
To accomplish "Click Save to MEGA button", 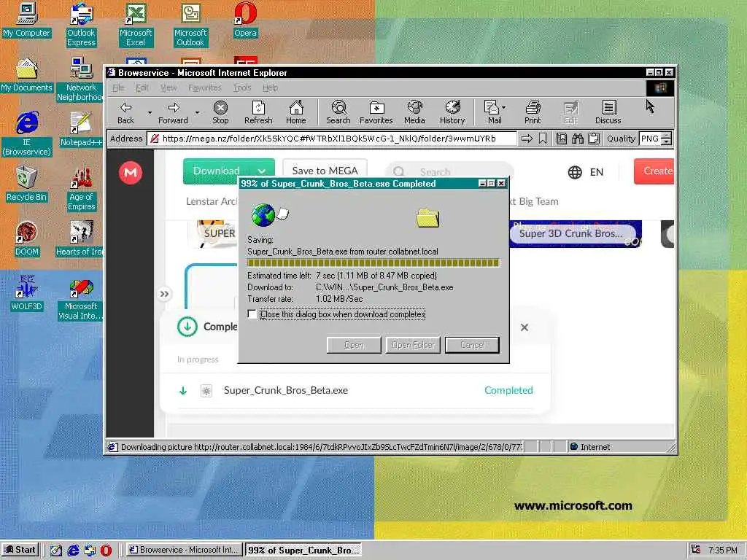I will [325, 171].
